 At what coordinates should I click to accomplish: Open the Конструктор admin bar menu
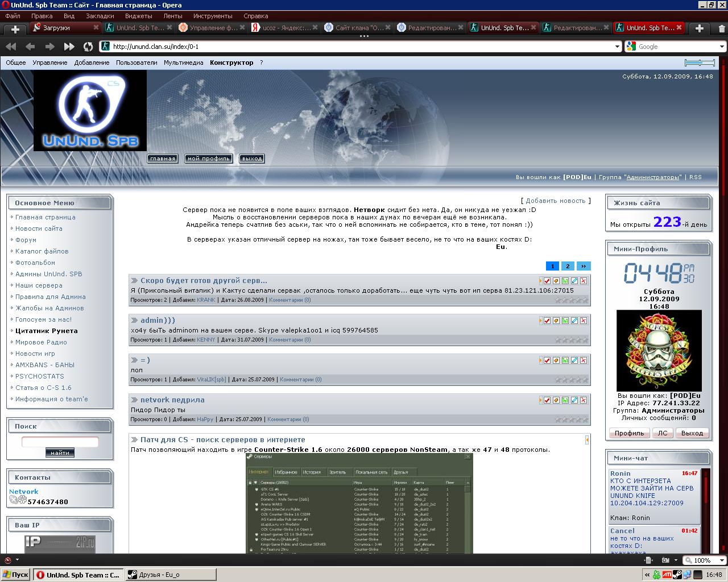pos(231,63)
